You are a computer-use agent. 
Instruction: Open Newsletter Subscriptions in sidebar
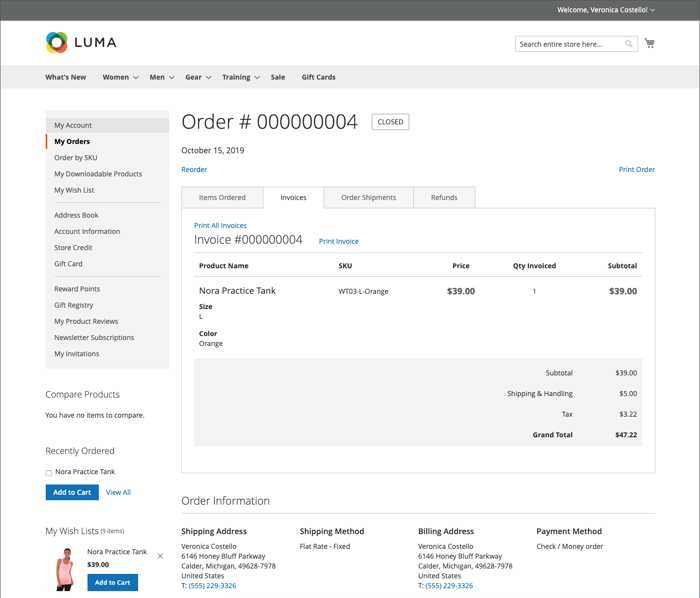tap(94, 337)
